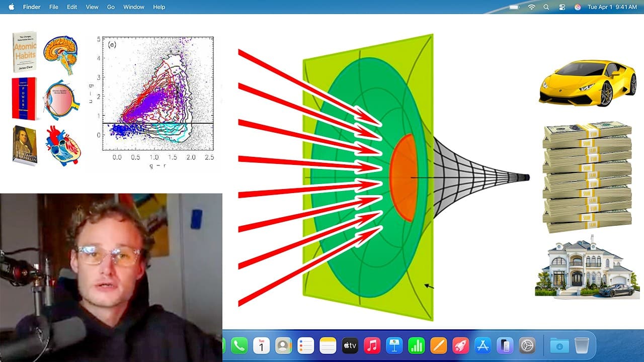Open the View menu
This screenshot has height=362, width=644.
(92, 7)
